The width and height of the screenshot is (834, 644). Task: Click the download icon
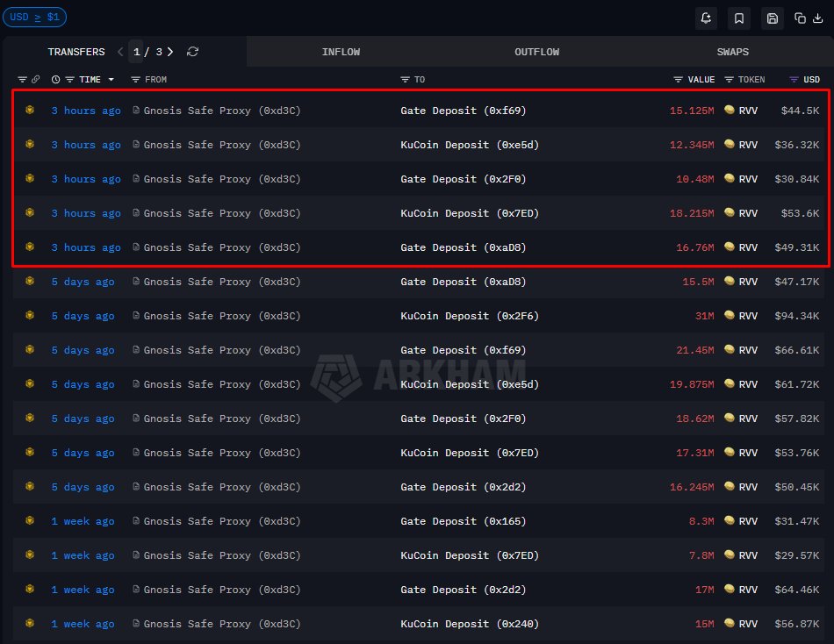pos(818,18)
